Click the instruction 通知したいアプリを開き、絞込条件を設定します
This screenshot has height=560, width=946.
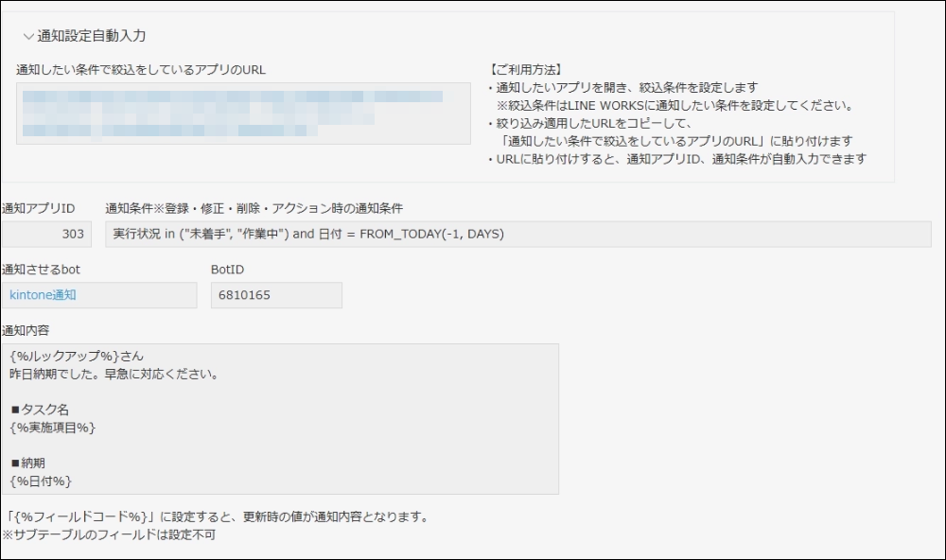click(x=622, y=88)
